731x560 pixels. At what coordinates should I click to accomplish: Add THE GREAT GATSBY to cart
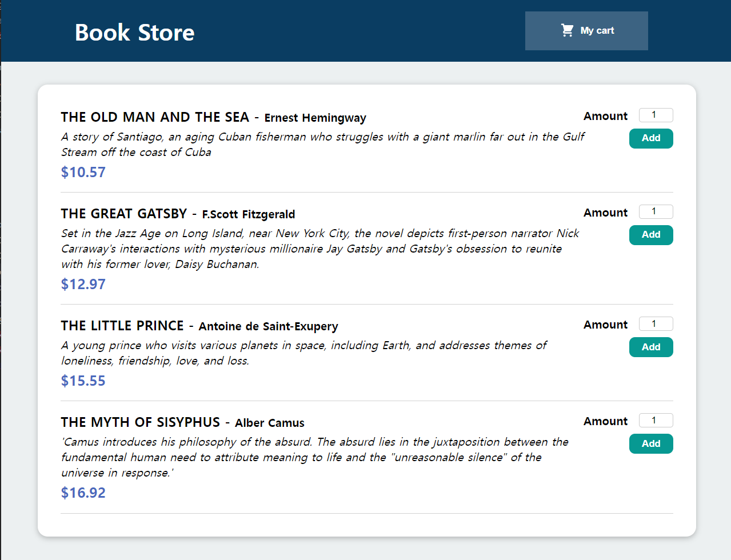point(651,235)
